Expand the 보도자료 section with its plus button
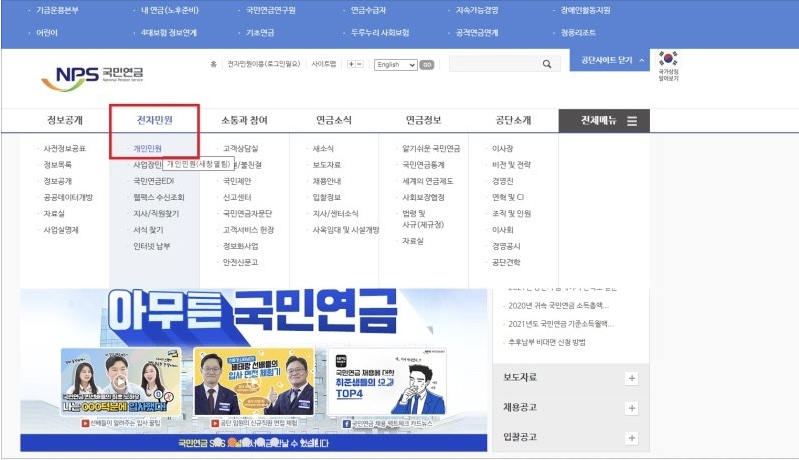The height and width of the screenshot is (460, 799). (x=632, y=378)
